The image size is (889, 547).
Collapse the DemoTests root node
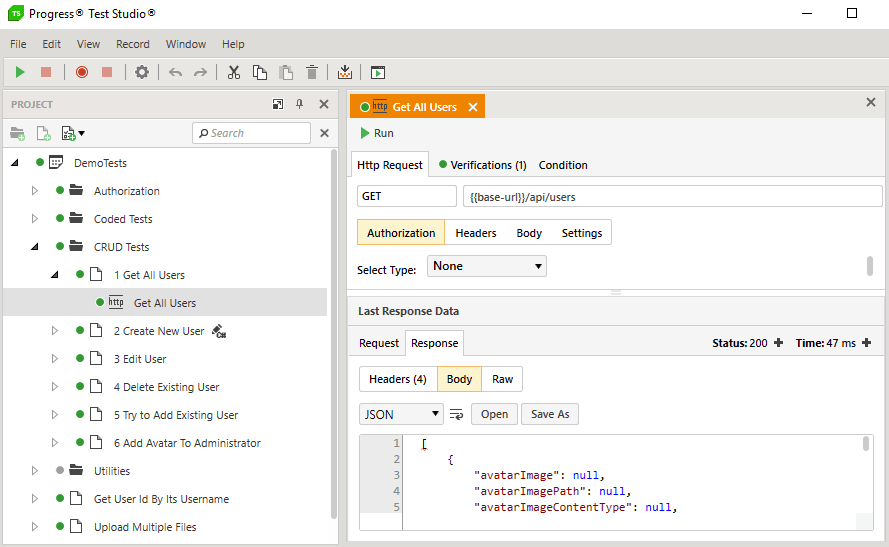point(15,163)
